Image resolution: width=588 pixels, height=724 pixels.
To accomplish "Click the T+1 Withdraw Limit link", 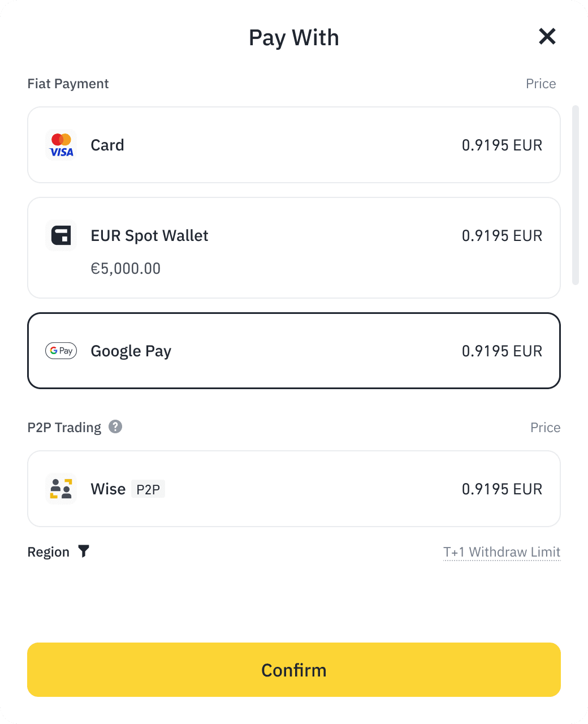I will click(x=501, y=552).
